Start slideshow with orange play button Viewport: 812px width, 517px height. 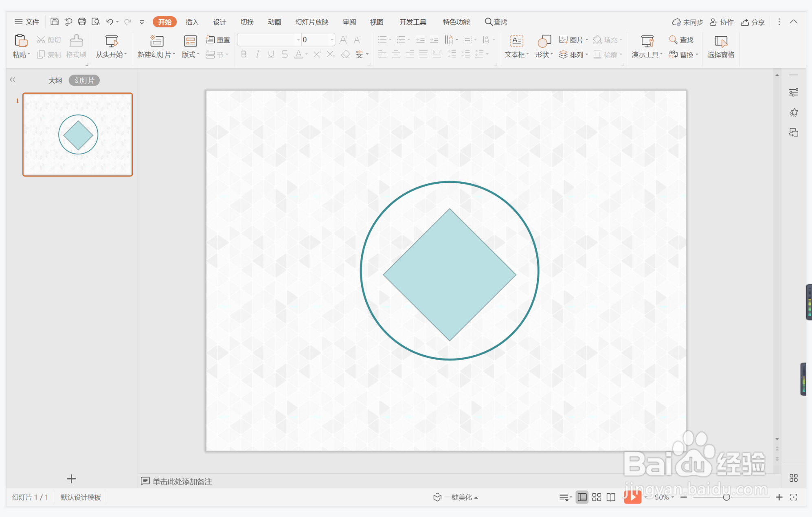(x=632, y=497)
